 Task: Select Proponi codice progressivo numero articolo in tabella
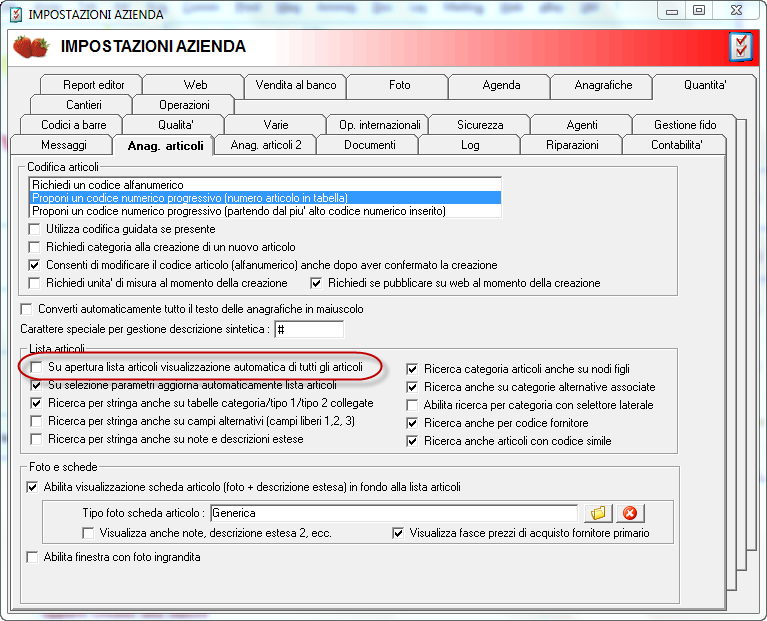click(x=266, y=198)
